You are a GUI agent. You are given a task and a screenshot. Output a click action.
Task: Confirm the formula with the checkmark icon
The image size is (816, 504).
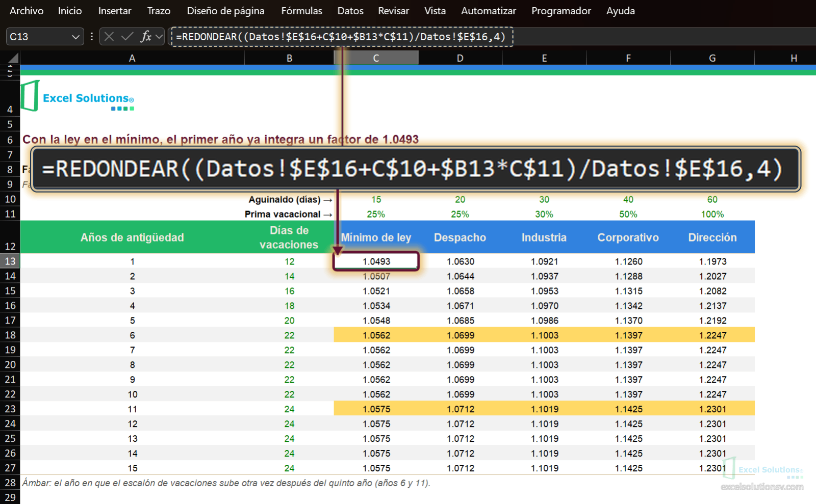coord(127,37)
